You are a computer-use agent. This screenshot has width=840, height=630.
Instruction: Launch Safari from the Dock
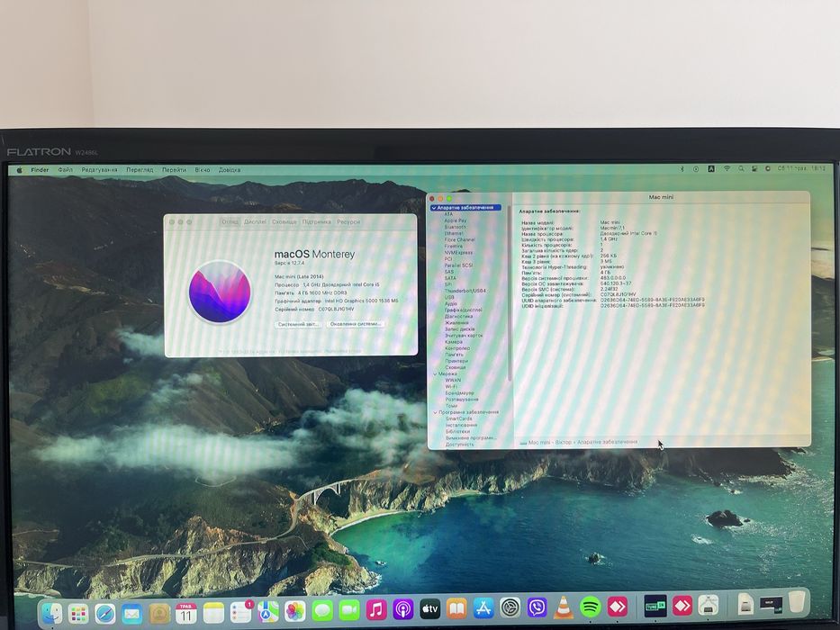click(x=105, y=613)
